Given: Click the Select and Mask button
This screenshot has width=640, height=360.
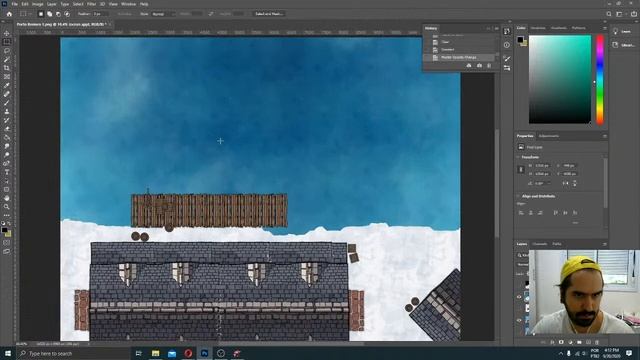Looking at the screenshot, I should (x=269, y=14).
